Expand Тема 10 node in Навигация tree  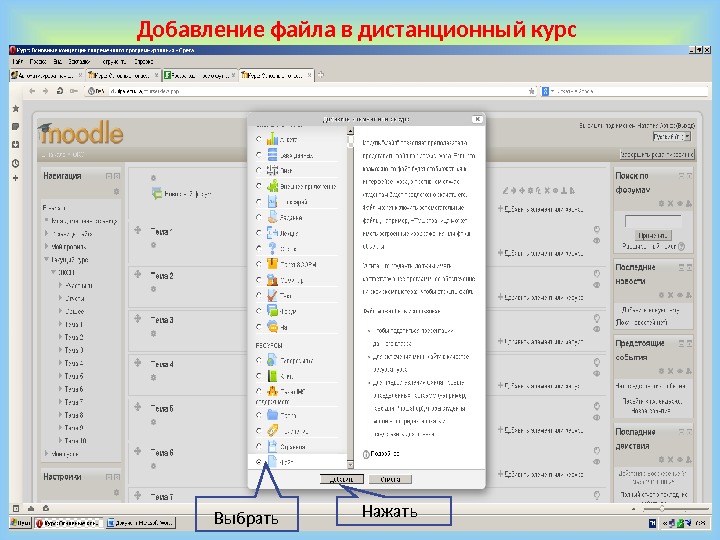click(61, 440)
